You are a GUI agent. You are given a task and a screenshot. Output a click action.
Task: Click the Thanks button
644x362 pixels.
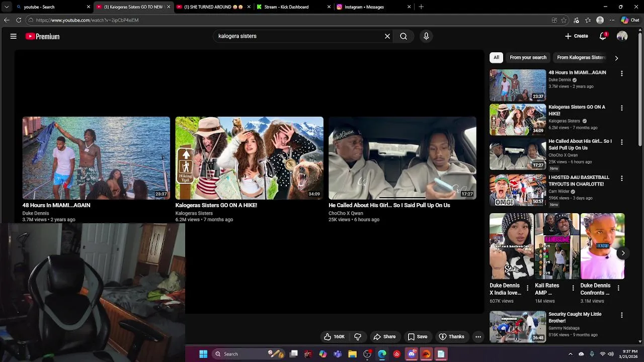click(451, 337)
